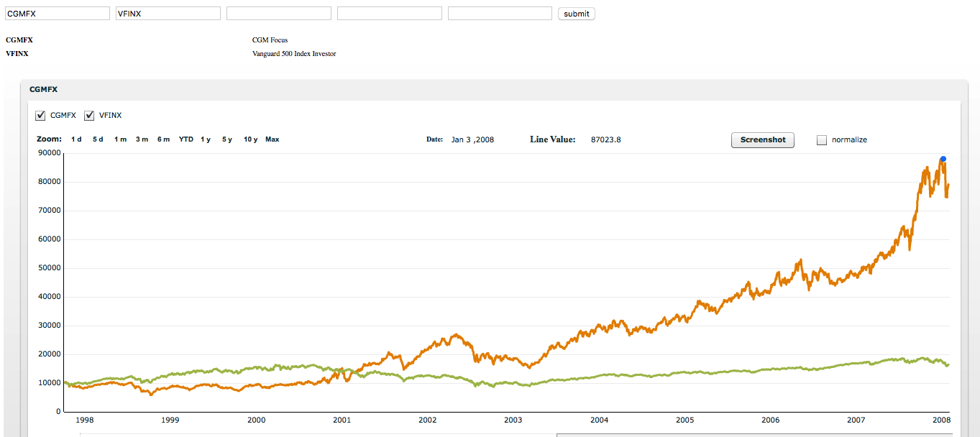The image size is (980, 437).
Task: Click the last empty ticker field
Action: pyautogui.click(x=500, y=14)
